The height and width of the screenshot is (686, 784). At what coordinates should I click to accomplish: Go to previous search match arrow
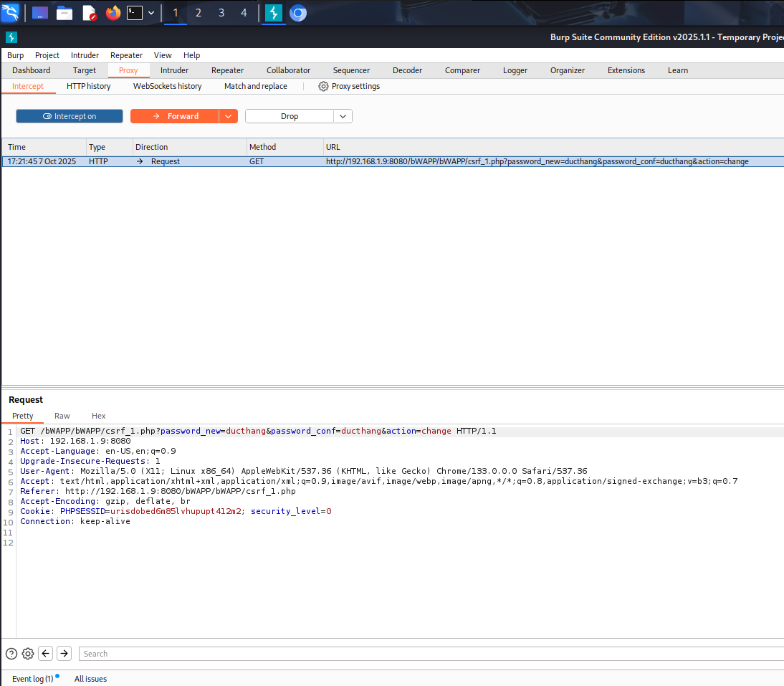[46, 653]
